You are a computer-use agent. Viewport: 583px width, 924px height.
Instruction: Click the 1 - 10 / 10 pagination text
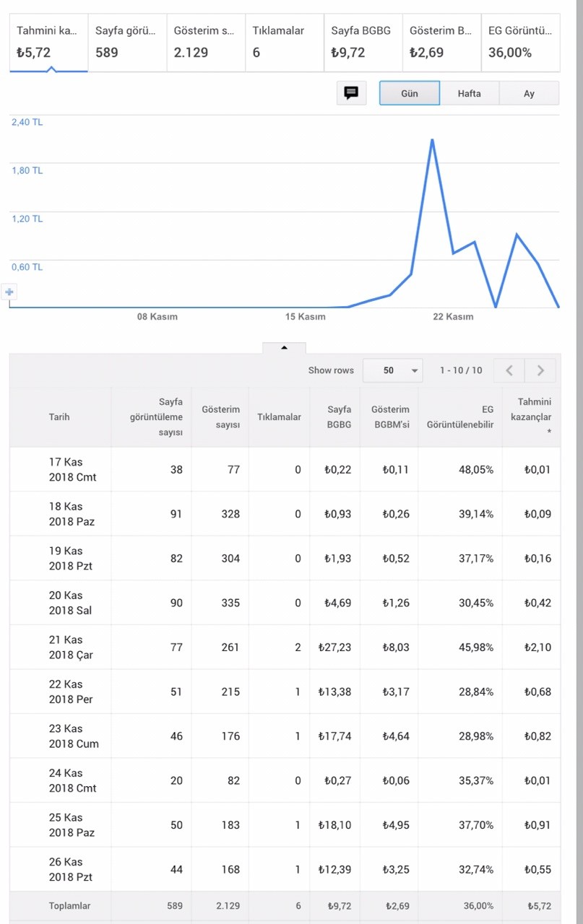click(461, 370)
